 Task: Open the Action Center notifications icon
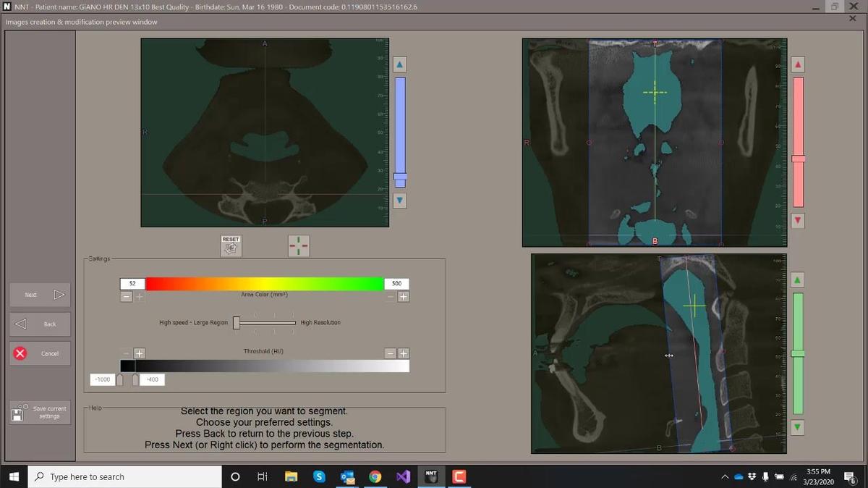(851, 476)
